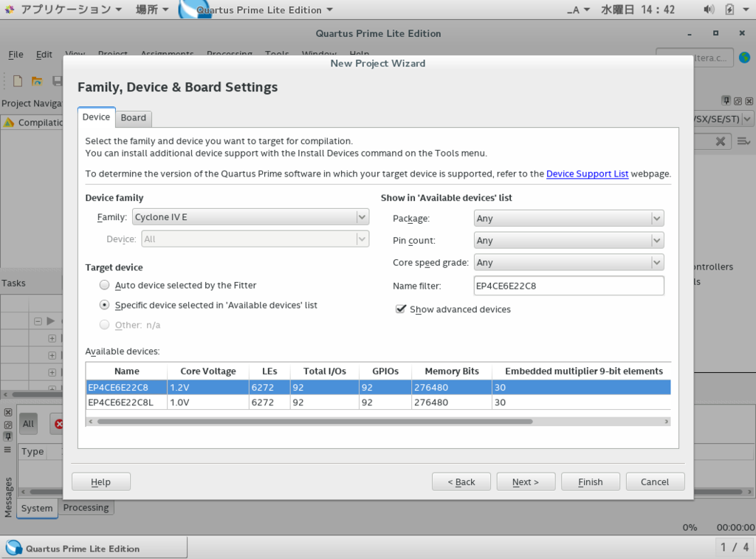756x559 pixels.
Task: Click the Open file folder icon
Action: coord(37,80)
